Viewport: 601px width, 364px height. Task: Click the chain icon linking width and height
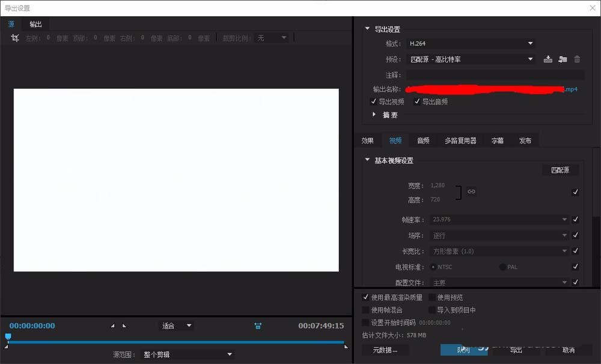(472, 191)
